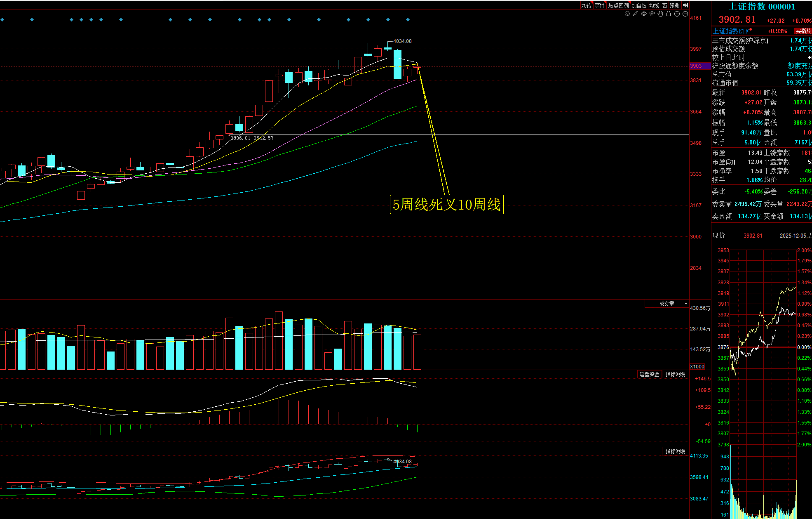Image resolution: width=812 pixels, height=519 pixels.
Task: Toggle 均线 moving average display
Action: [x=654, y=5]
